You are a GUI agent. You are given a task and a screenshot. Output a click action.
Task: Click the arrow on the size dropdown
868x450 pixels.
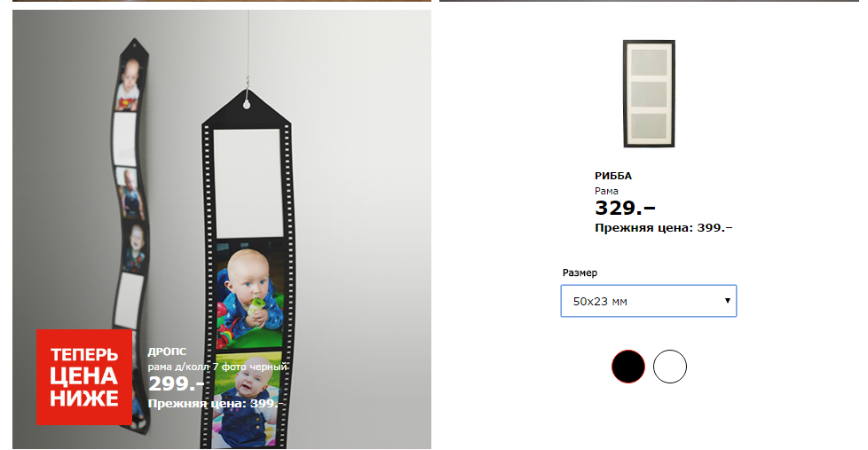click(x=727, y=301)
